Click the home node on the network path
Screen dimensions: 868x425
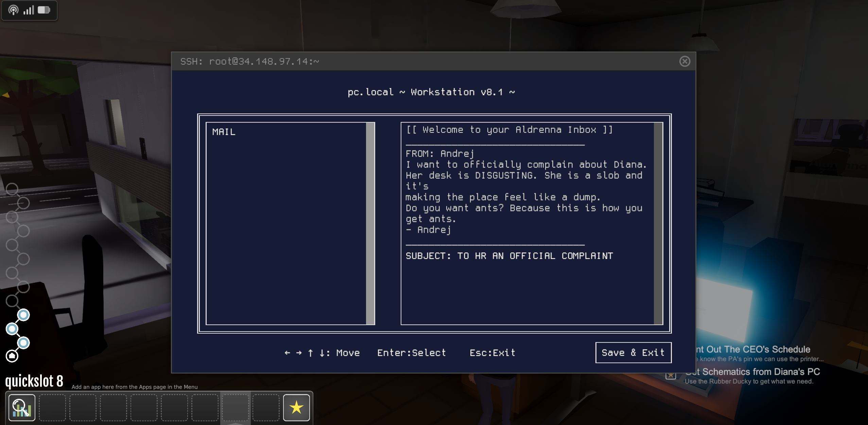[x=12, y=356]
